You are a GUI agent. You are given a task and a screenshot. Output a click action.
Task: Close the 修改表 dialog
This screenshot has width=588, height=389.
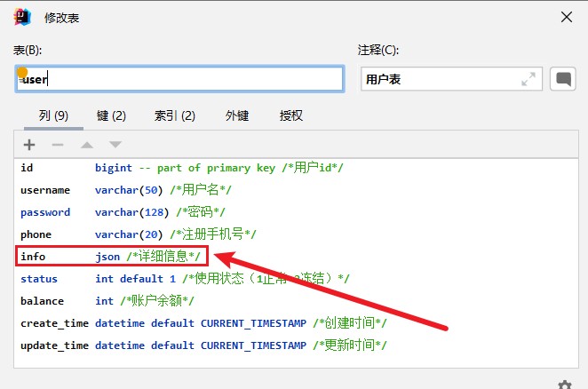tap(567, 17)
